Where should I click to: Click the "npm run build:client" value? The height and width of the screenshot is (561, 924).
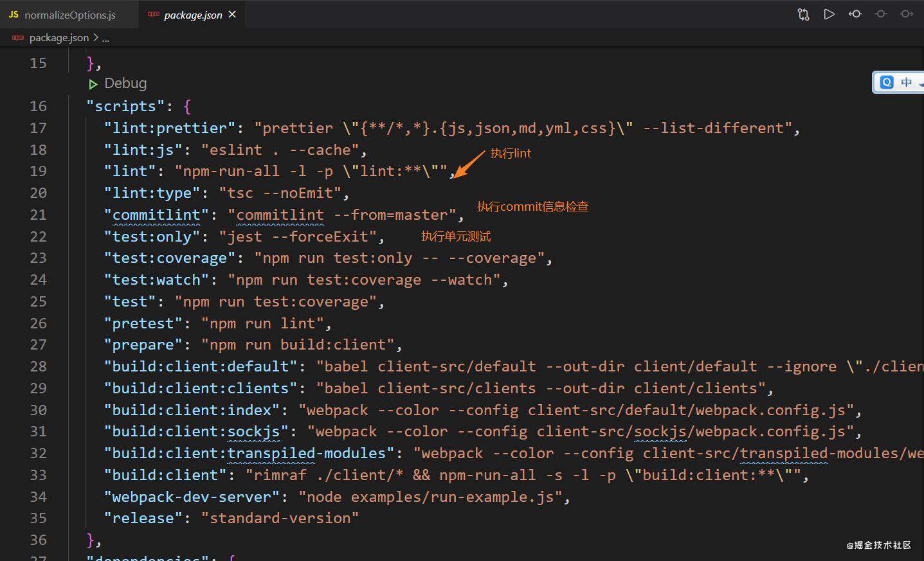(x=298, y=345)
